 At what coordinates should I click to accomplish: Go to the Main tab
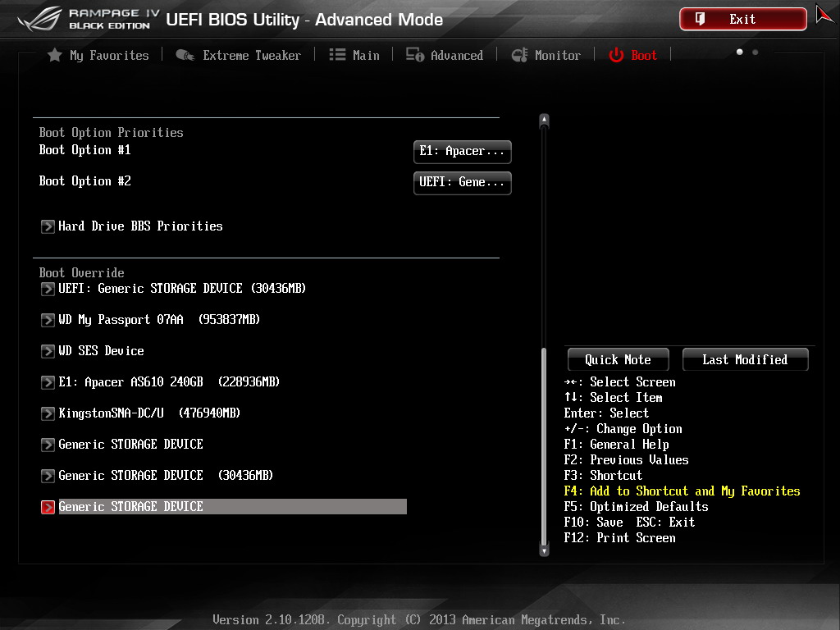coord(354,55)
